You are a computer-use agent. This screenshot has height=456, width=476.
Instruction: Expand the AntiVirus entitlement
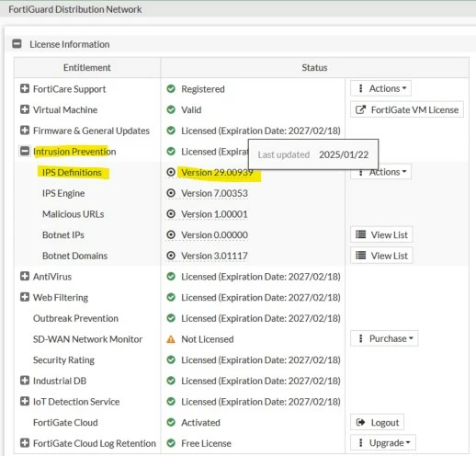click(x=25, y=276)
